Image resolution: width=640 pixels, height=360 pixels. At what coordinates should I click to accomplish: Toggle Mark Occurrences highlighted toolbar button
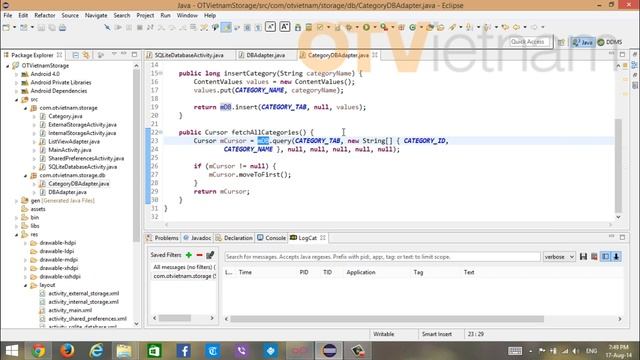tap(226, 27)
